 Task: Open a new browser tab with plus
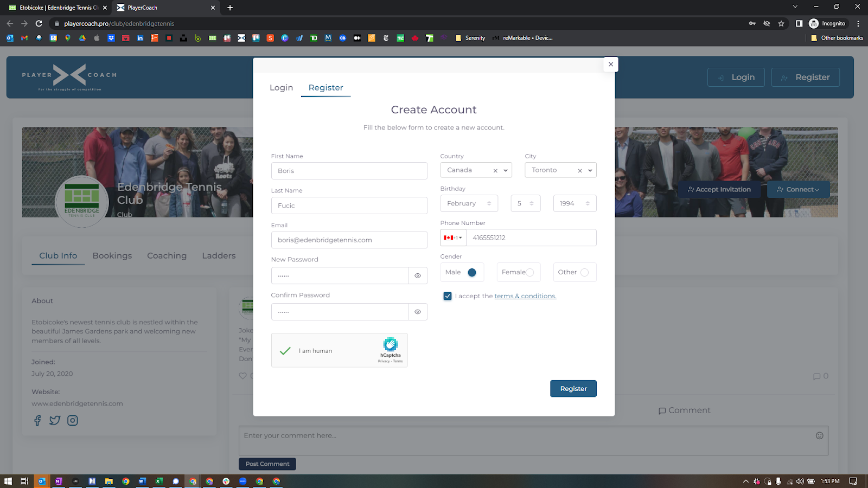click(230, 8)
